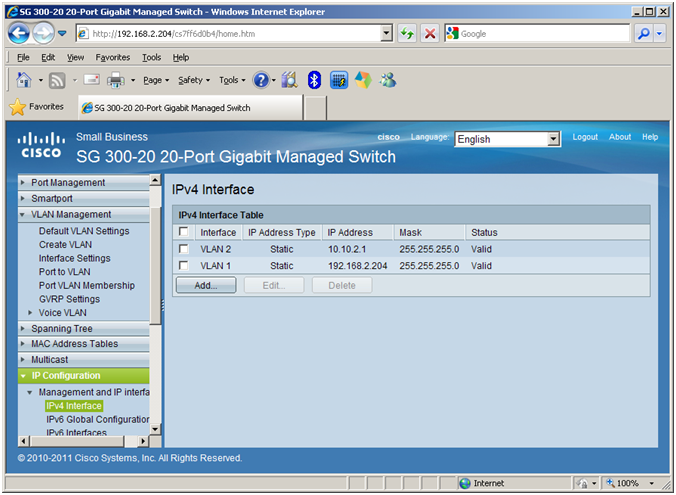Viewport: 676px width, 495px height.
Task: Collapse the IP Configuration section
Action: (83, 376)
